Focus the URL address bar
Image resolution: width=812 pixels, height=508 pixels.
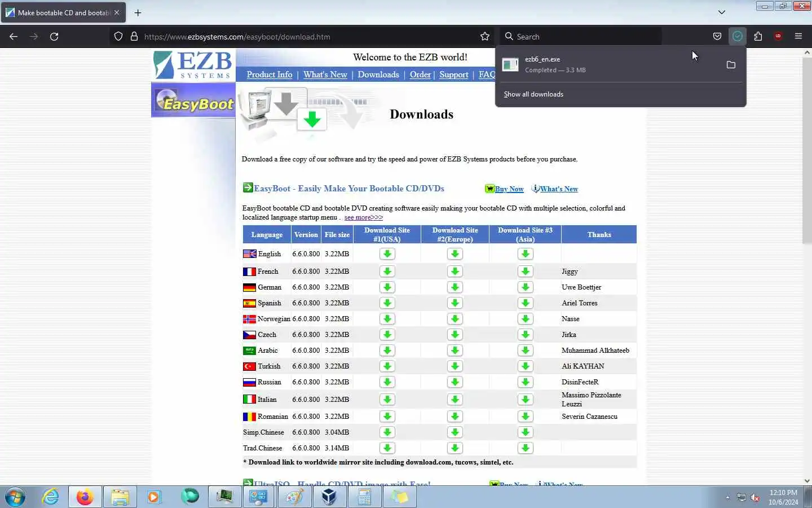point(307,37)
